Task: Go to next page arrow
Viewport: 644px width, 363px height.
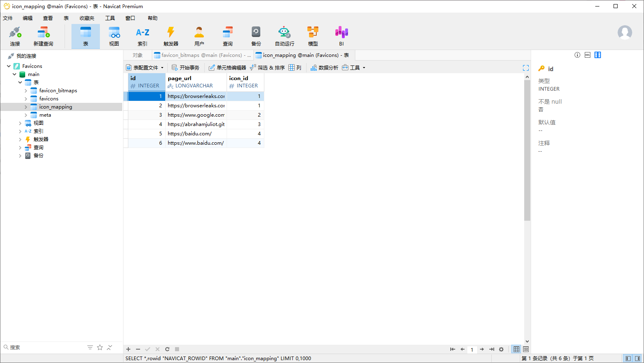Action: pyautogui.click(x=482, y=349)
